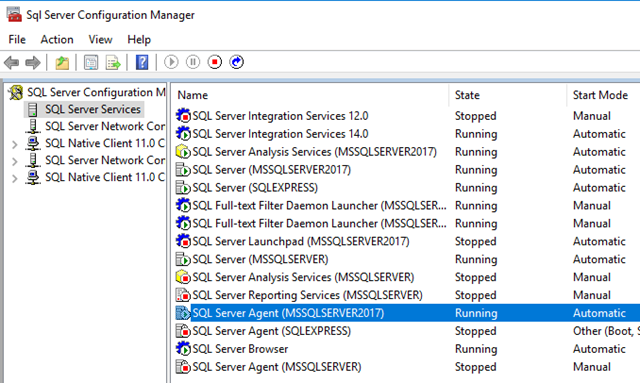Select SQL Server Integration Services 12.0 row
The image size is (640, 383).
[x=280, y=116]
